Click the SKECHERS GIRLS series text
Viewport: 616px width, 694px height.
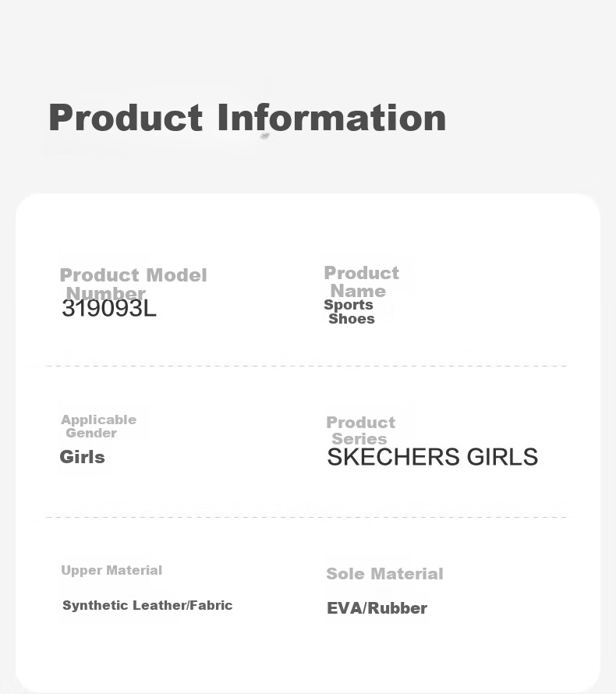pyautogui.click(x=432, y=457)
